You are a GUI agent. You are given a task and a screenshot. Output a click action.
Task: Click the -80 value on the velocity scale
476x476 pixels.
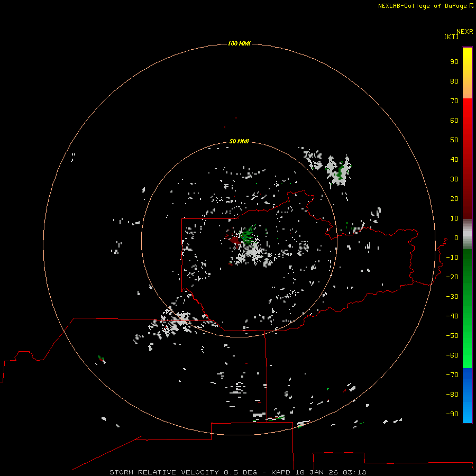[x=452, y=395]
